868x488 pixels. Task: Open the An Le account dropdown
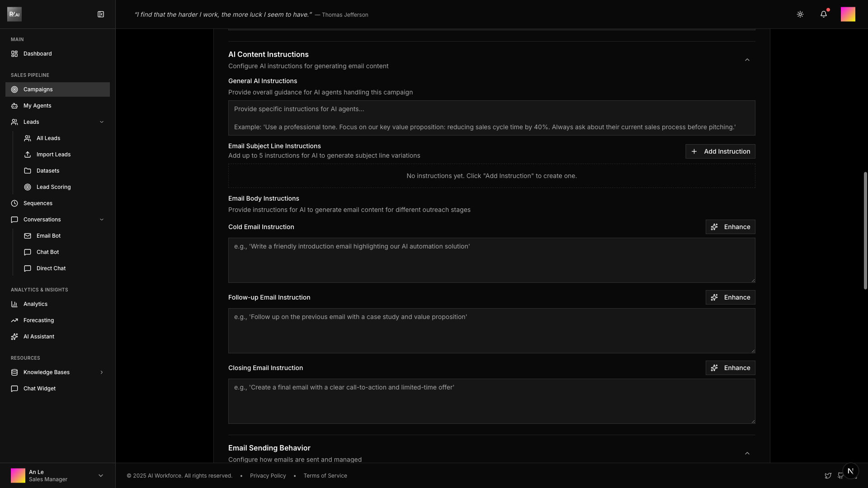pyautogui.click(x=100, y=475)
